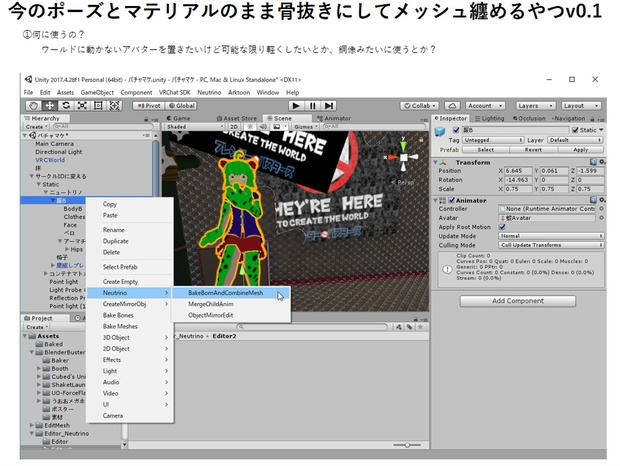Select the Rotate tool in toolbar
Screen dimensions: 620x466
pos(66,106)
